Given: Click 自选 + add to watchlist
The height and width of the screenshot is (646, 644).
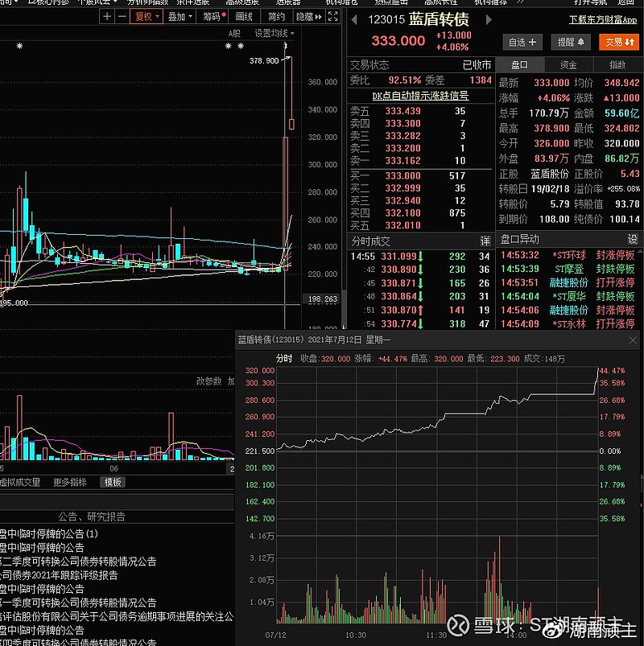Looking at the screenshot, I should click(522, 42).
